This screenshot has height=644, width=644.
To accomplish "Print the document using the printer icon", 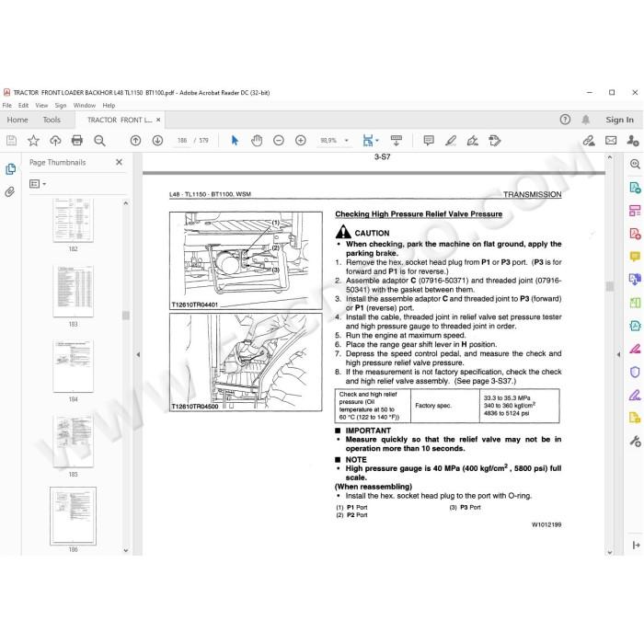I will point(76,141).
